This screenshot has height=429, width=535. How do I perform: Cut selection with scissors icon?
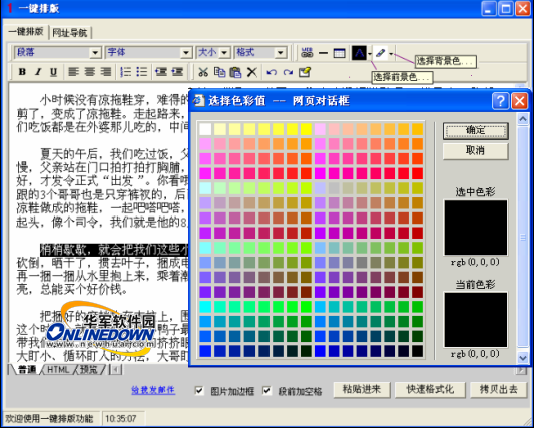pyautogui.click(x=203, y=72)
